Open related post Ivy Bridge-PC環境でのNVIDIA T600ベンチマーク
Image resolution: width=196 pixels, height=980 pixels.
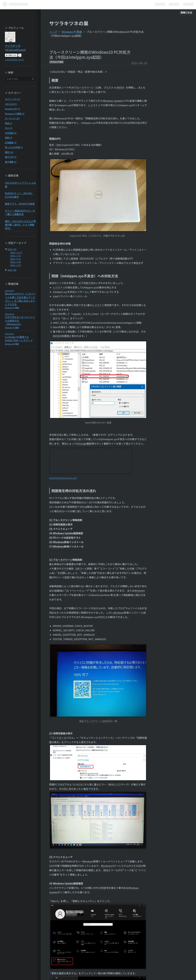click(19, 339)
